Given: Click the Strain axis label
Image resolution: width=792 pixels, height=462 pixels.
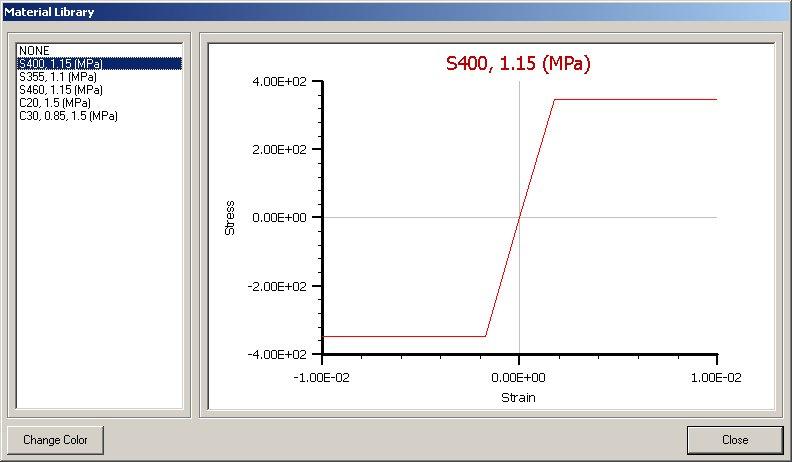Looking at the screenshot, I should pos(518,397).
